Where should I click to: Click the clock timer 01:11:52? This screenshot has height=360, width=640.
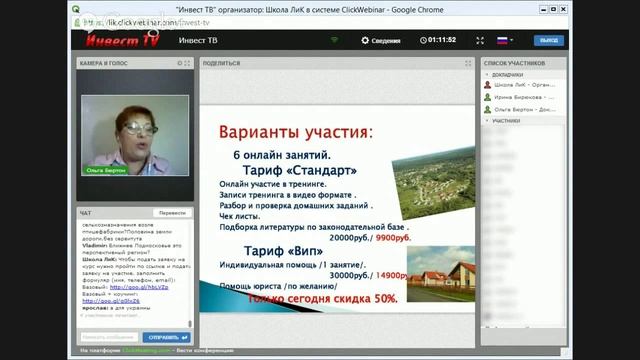(438, 40)
